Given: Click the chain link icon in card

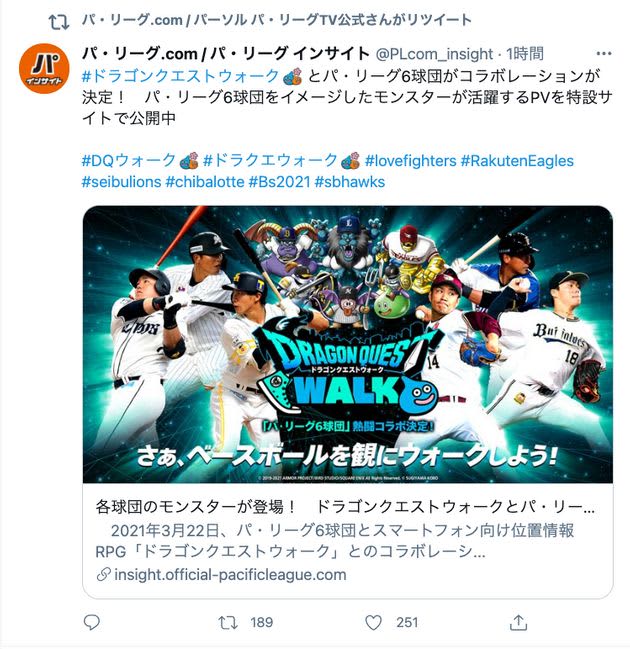Looking at the screenshot, I should point(103,574).
